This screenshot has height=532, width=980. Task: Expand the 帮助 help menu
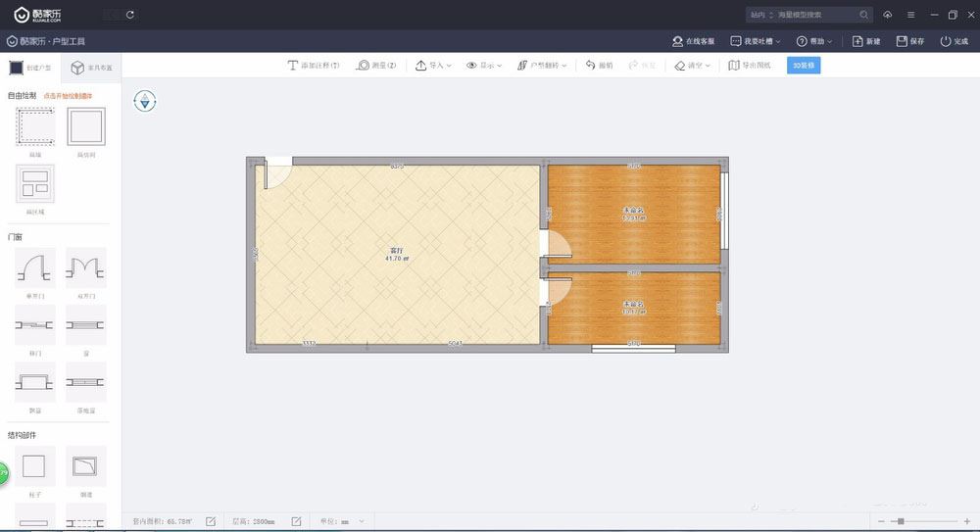tap(815, 41)
